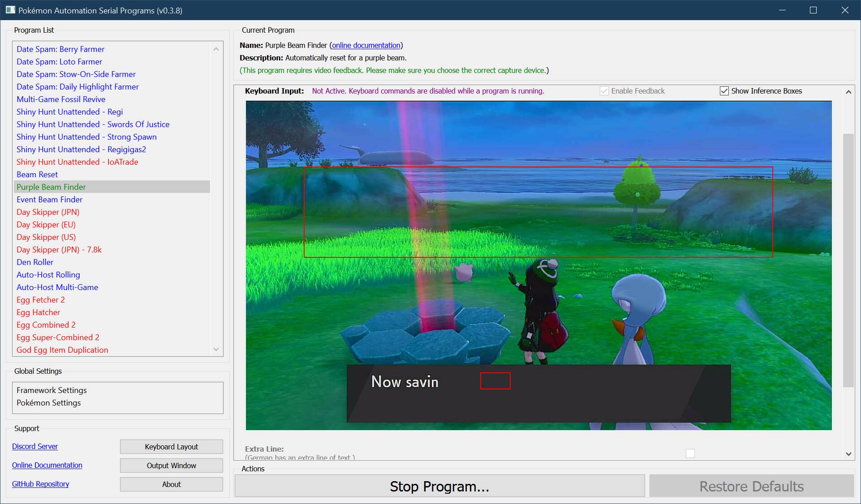The image size is (861, 504).
Task: Click the Stop Program button
Action: point(439,486)
